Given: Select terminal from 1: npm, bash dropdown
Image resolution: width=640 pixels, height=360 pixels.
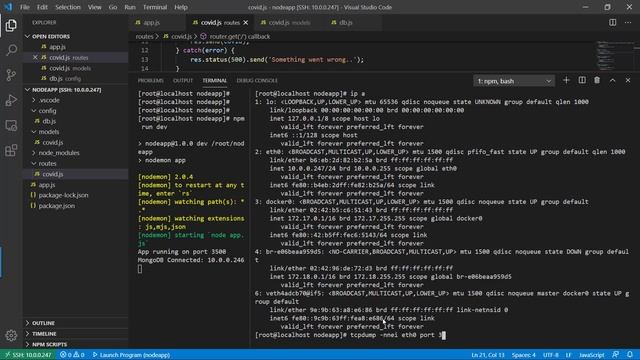Looking at the screenshot, I should (514, 81).
